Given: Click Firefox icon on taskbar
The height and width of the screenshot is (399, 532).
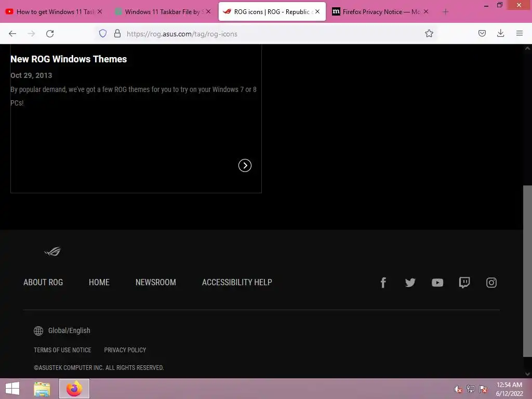Looking at the screenshot, I should pos(74,389).
